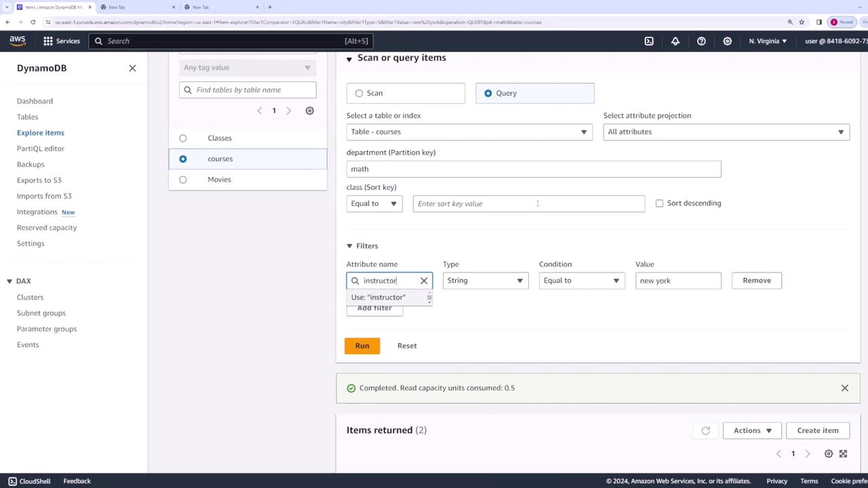The width and height of the screenshot is (868, 488).
Task: Dismiss the Completed status banner
Action: 844,388
